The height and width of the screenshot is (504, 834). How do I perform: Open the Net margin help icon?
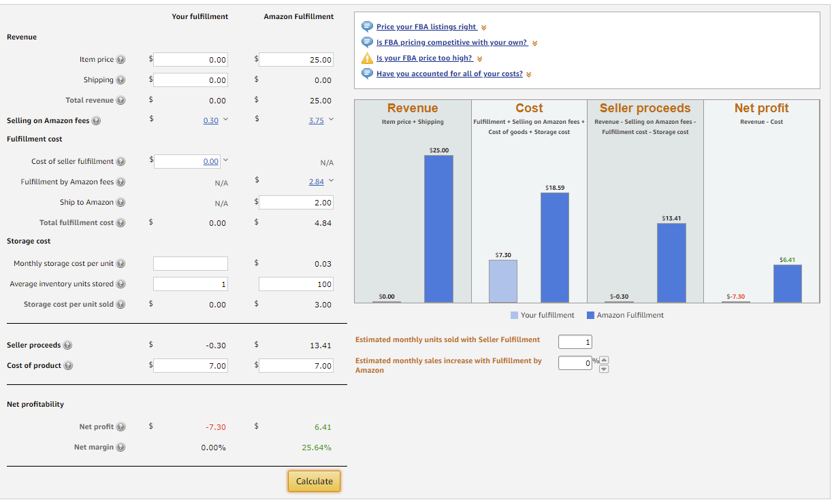(x=121, y=448)
